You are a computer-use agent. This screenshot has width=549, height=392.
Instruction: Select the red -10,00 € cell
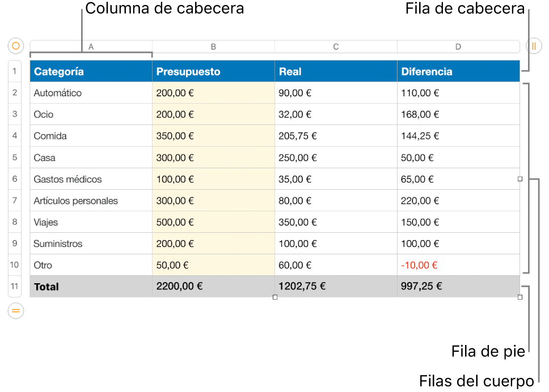(458, 265)
